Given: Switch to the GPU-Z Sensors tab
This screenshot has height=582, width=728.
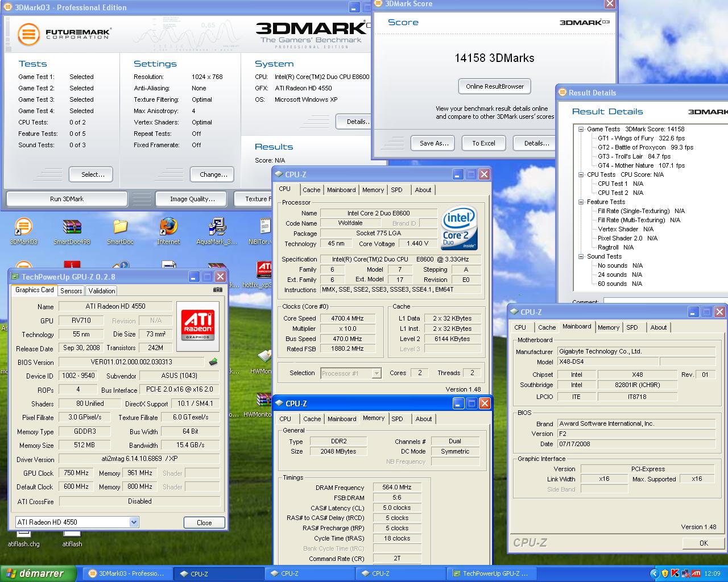Looking at the screenshot, I should tap(71, 290).
